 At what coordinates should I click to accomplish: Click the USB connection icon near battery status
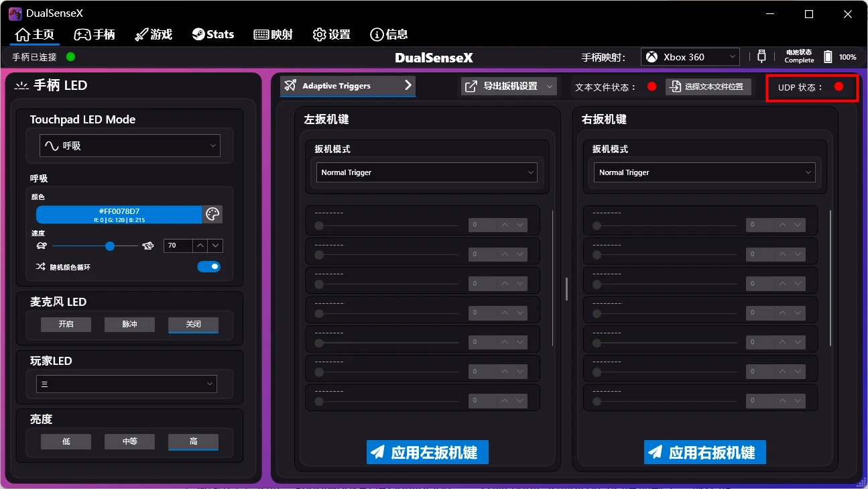(x=761, y=57)
